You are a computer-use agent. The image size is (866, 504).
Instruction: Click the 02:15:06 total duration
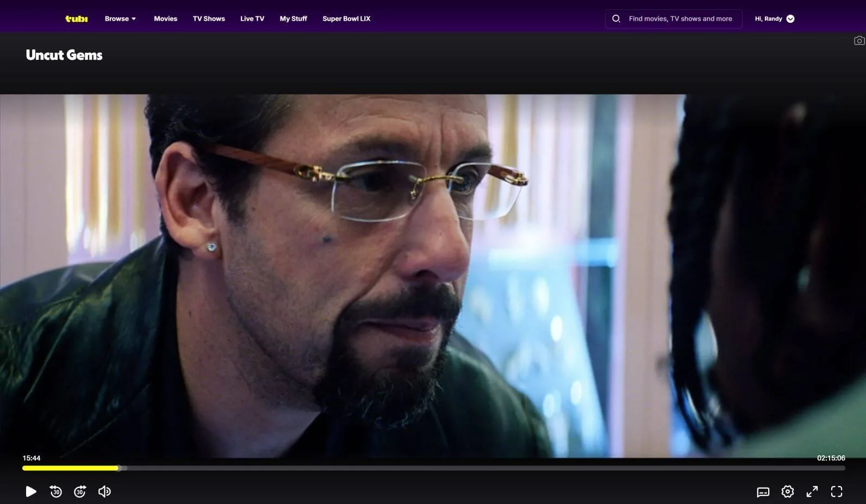(x=831, y=458)
